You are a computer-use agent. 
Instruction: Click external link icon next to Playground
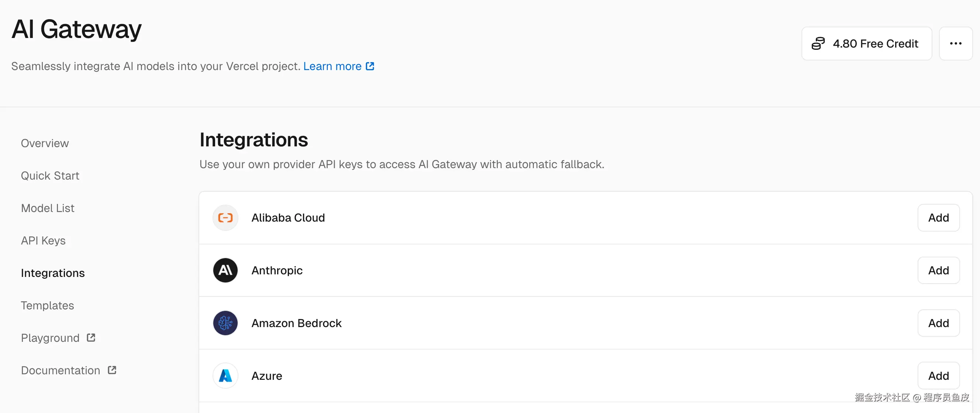coord(91,337)
